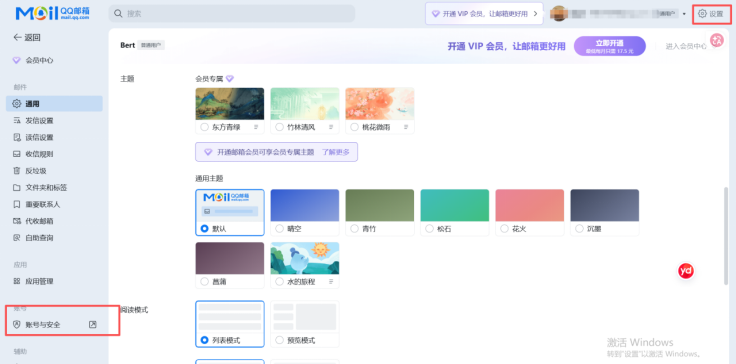This screenshot has height=364, width=736.
Task: Open the 应用管理 section
Action: click(x=54, y=281)
